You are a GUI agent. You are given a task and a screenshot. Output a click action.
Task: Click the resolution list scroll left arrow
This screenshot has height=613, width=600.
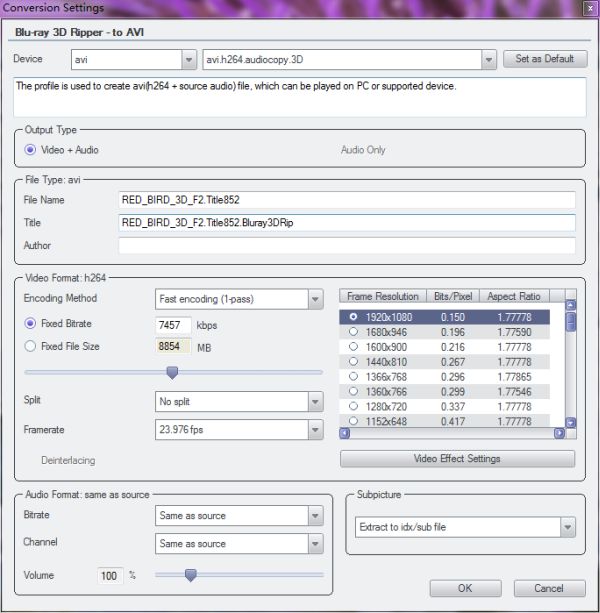tap(344, 433)
